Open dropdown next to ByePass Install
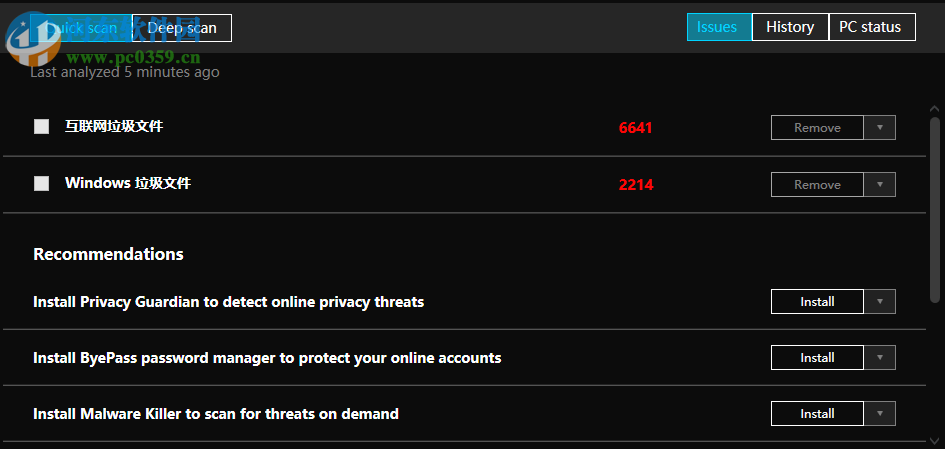 pyautogui.click(x=880, y=358)
